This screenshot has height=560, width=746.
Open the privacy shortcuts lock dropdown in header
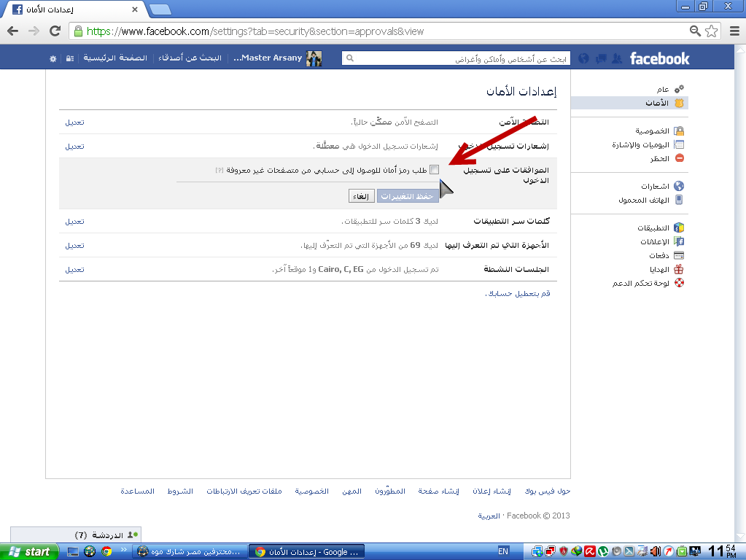tap(69, 58)
